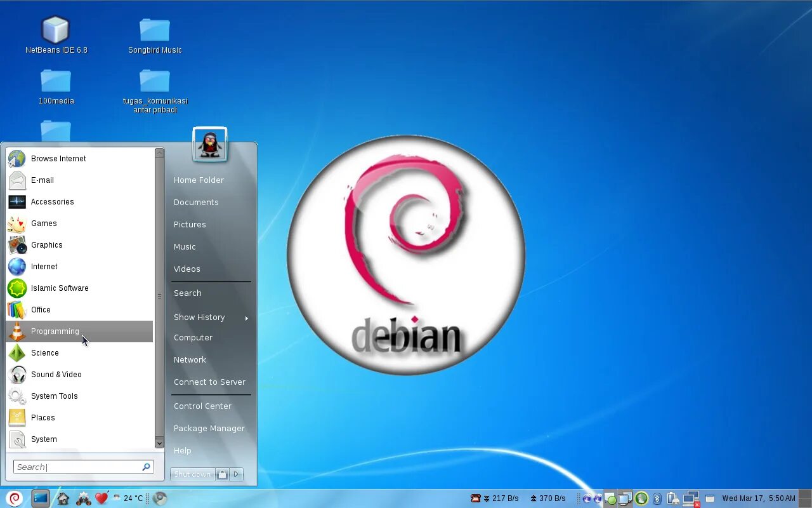Focus the start menu Search input field
This screenshot has width=812, height=508.
[x=83, y=467]
